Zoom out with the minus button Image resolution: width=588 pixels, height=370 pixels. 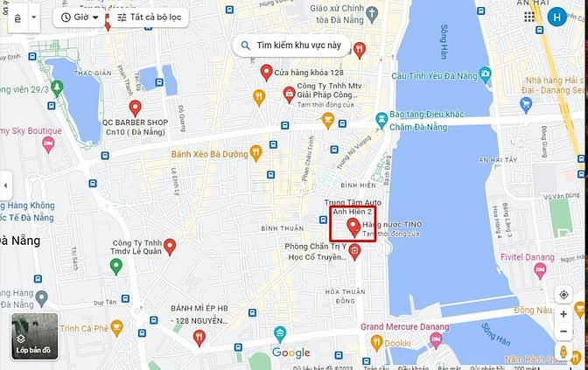563,332
